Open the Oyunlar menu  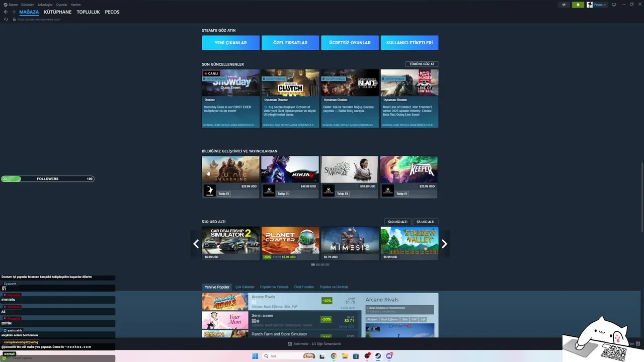coord(61,5)
